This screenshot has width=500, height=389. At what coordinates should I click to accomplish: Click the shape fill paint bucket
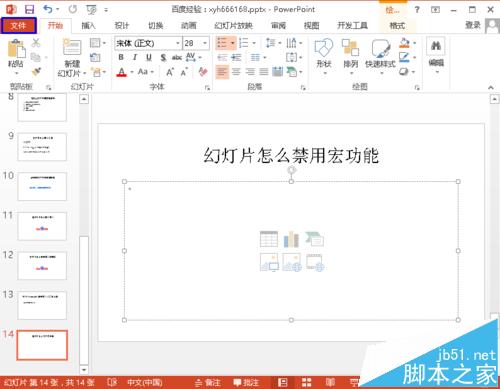tap(404, 43)
